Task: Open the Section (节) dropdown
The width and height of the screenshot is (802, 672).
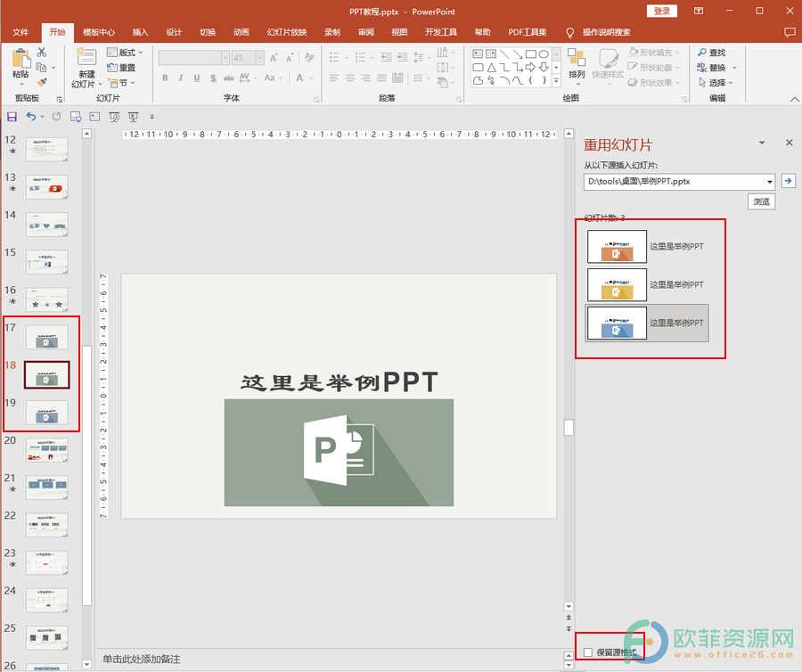Action: pyautogui.click(x=121, y=82)
